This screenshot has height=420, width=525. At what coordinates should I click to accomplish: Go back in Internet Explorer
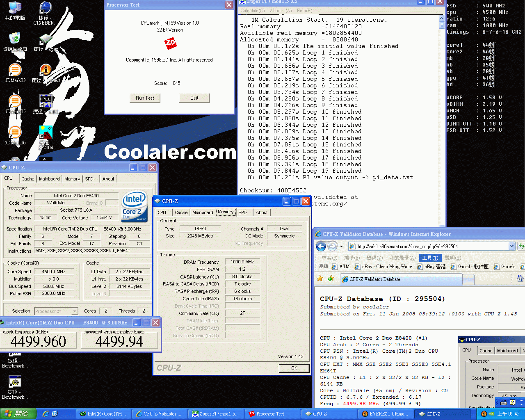tap(321, 246)
